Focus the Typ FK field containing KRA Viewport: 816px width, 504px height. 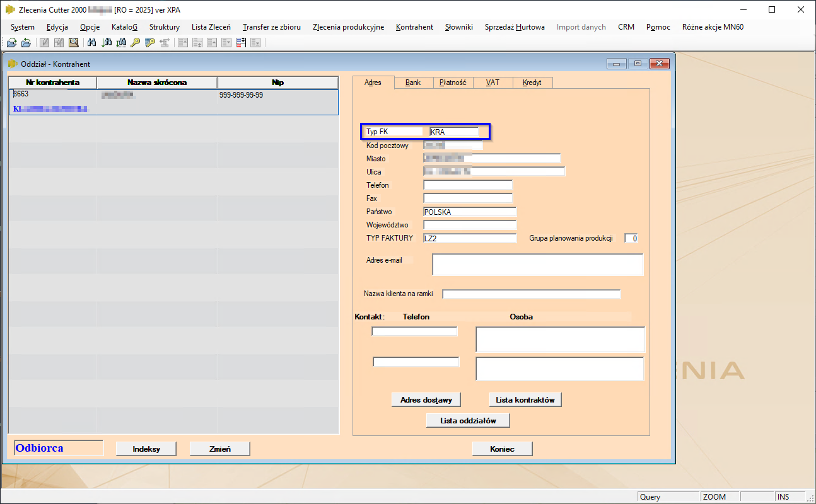454,132
